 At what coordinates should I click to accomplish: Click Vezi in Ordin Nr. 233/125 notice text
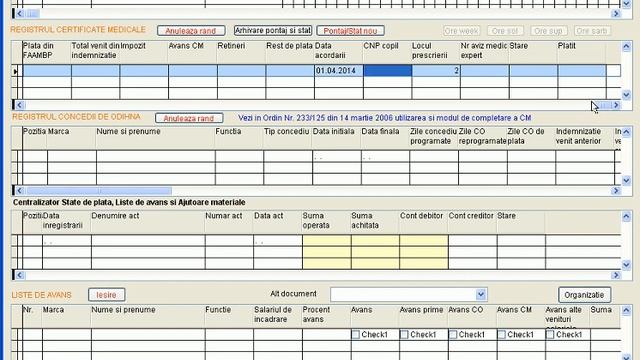coord(384,118)
